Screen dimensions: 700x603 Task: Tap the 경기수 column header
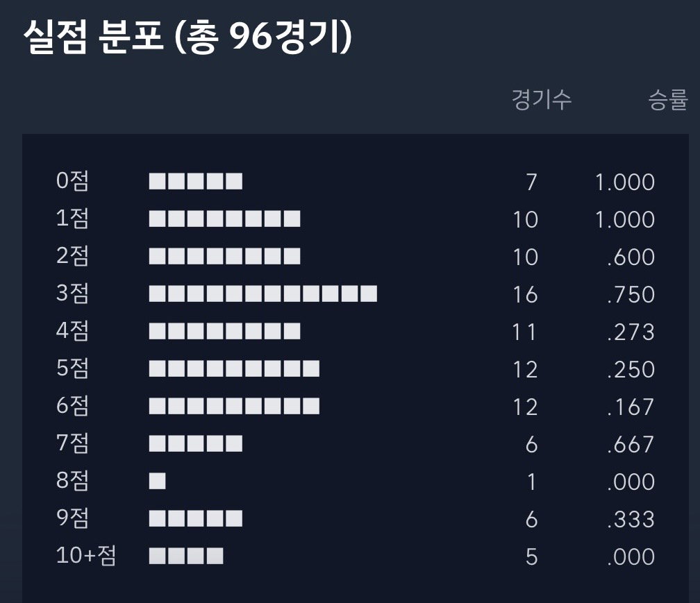542,99
